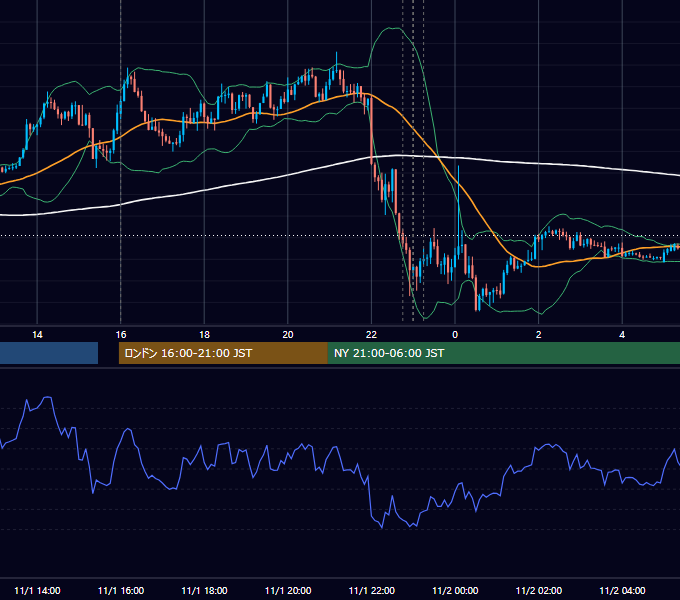
Task: Click the '11/1 22:00' date label
Action: click(x=372, y=590)
